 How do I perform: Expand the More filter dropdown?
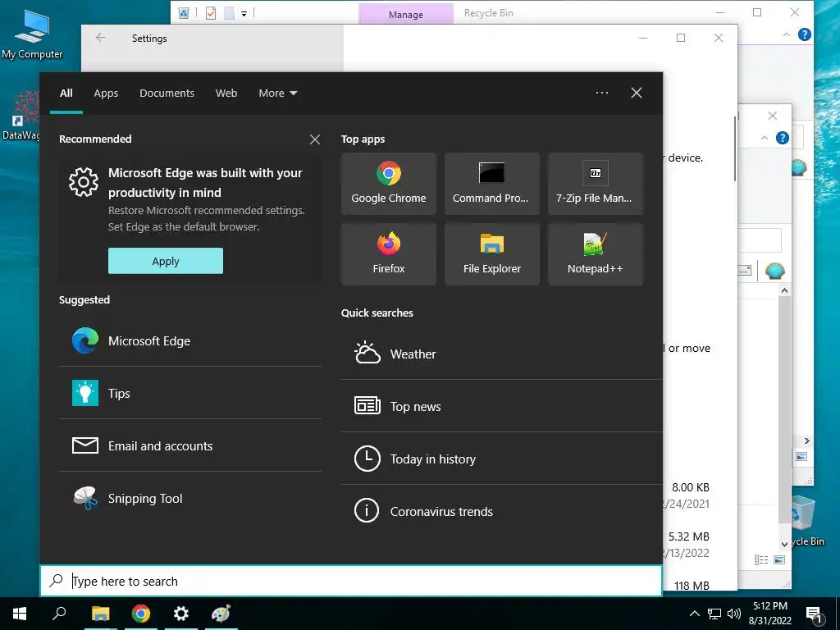(277, 94)
